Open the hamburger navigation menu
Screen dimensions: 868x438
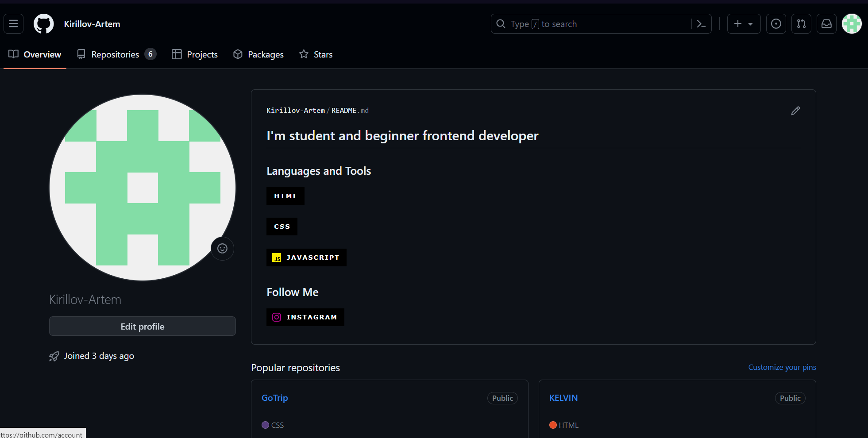click(13, 24)
